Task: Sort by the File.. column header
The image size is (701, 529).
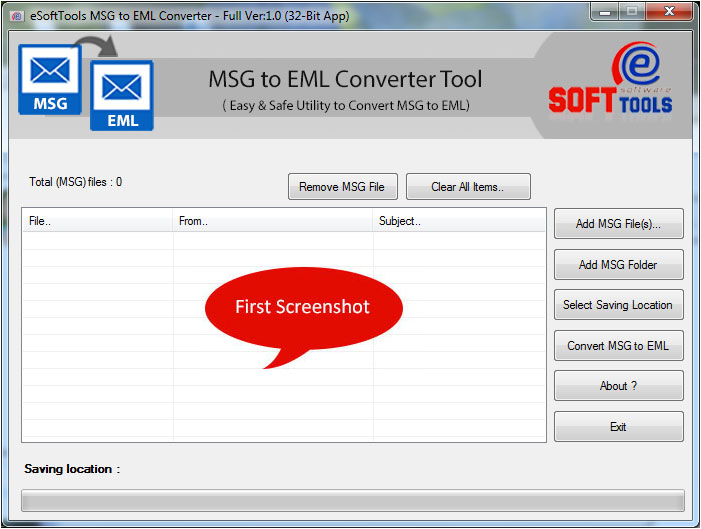Action: click(98, 221)
